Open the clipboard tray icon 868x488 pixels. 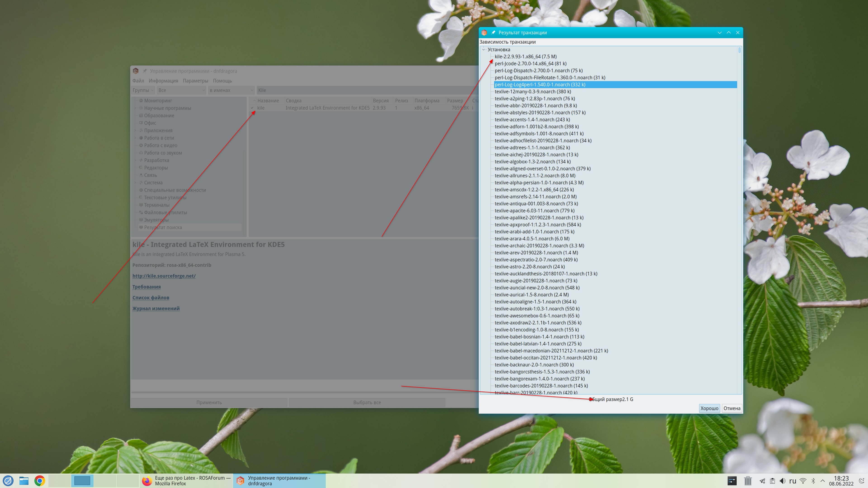tap(772, 481)
